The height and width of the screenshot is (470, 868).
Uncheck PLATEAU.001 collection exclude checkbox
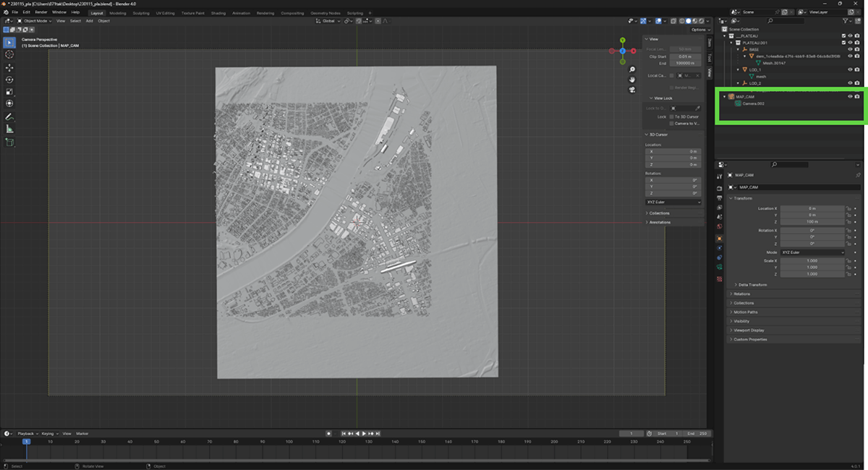(x=843, y=43)
